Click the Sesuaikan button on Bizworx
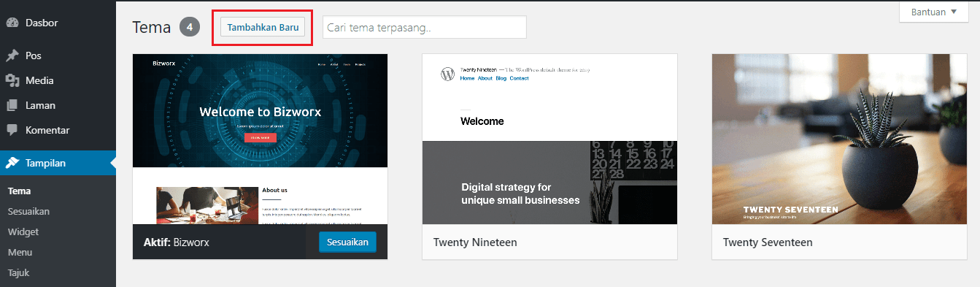 [347, 242]
